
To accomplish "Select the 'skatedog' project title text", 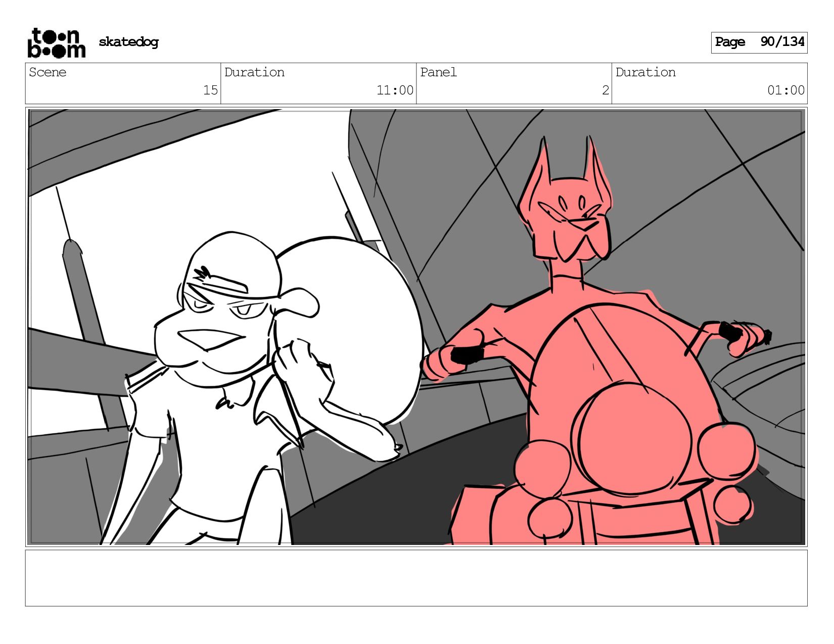I will click(128, 42).
